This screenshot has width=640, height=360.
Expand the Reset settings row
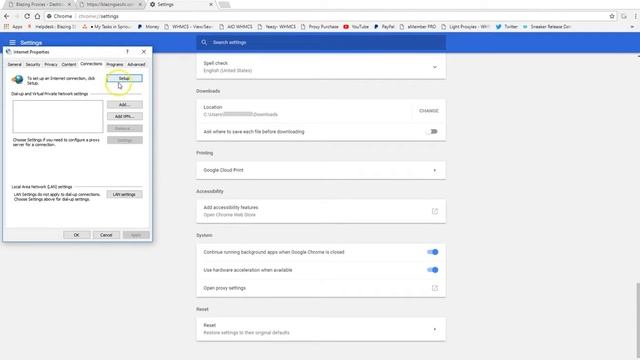pyautogui.click(x=435, y=329)
